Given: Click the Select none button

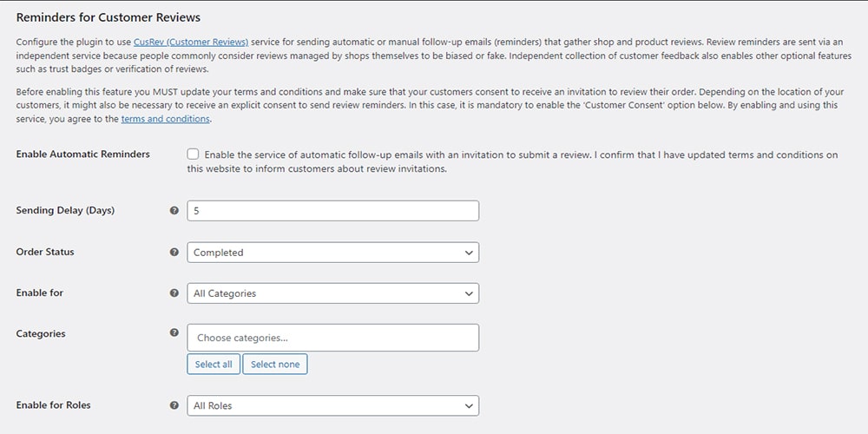Looking at the screenshot, I should click(275, 365).
